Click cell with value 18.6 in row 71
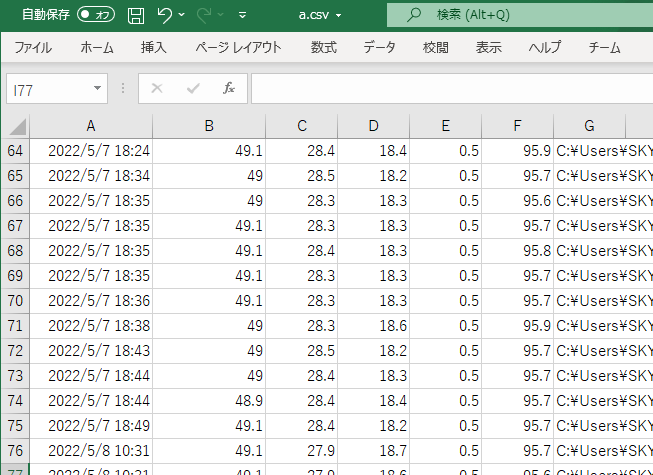The height and width of the screenshot is (475, 653). [x=374, y=326]
